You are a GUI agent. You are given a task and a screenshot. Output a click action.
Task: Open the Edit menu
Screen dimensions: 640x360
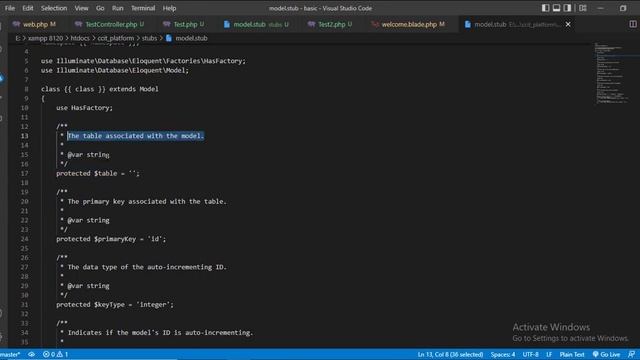pos(28,8)
